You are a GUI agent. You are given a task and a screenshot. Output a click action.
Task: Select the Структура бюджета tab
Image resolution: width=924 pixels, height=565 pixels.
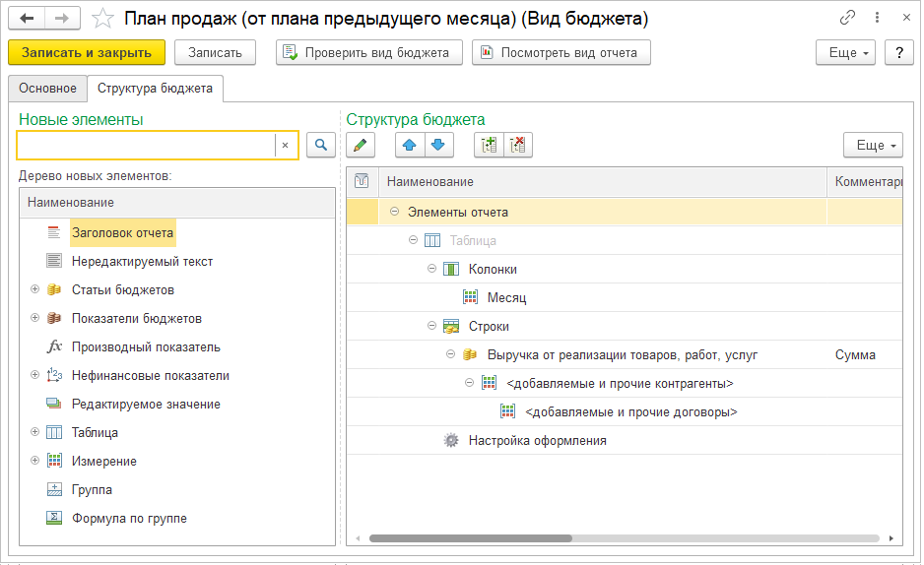click(156, 89)
